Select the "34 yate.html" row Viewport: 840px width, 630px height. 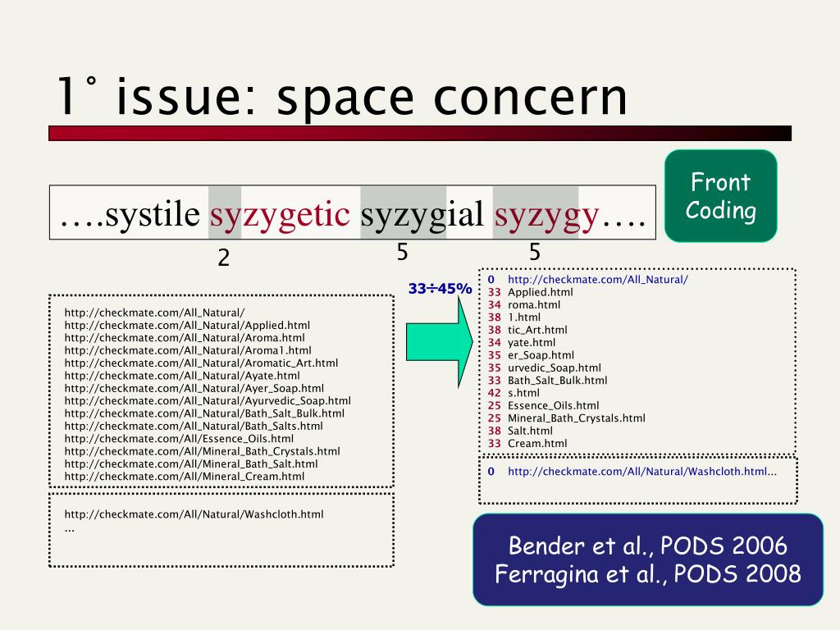[521, 342]
